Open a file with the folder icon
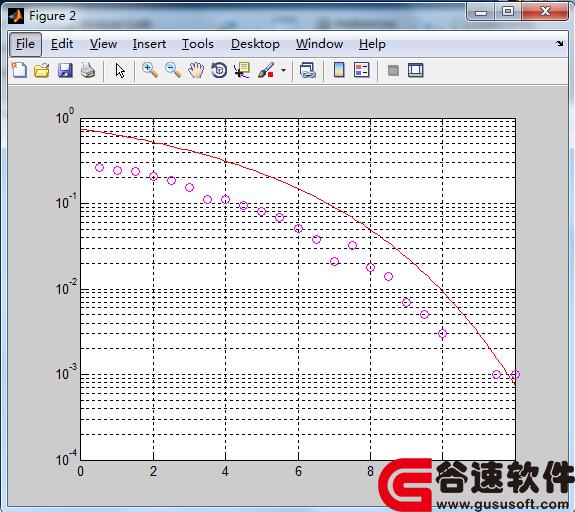Screen dimensions: 575x512 point(42,70)
